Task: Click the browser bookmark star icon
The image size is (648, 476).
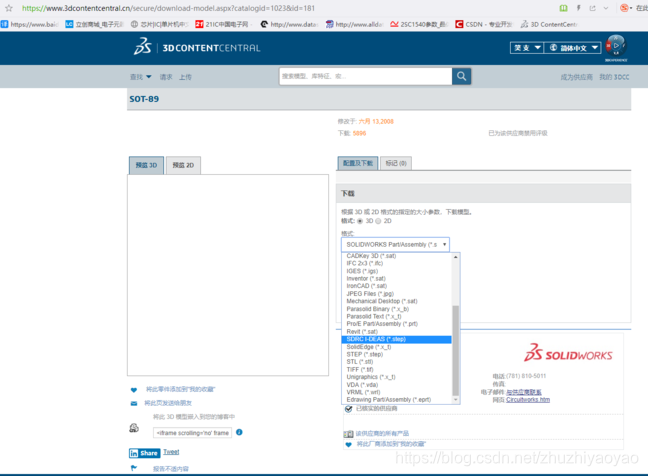Action: pos(9,8)
